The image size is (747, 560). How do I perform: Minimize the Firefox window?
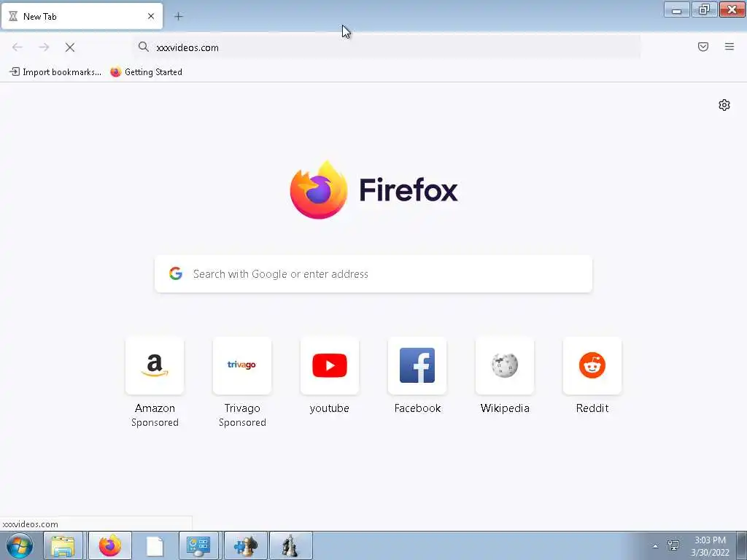click(x=676, y=9)
